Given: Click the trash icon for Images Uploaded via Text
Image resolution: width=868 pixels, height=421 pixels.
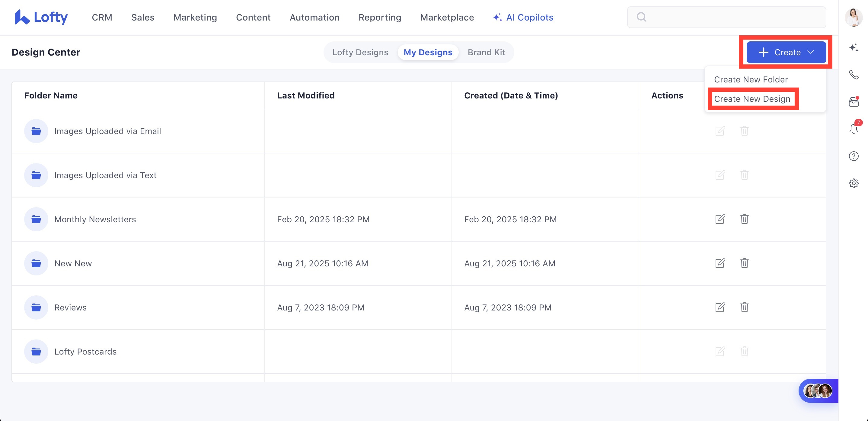Looking at the screenshot, I should pyautogui.click(x=744, y=175).
